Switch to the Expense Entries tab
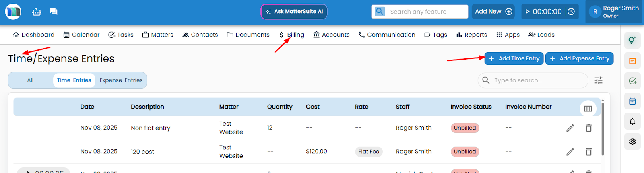 121,80
